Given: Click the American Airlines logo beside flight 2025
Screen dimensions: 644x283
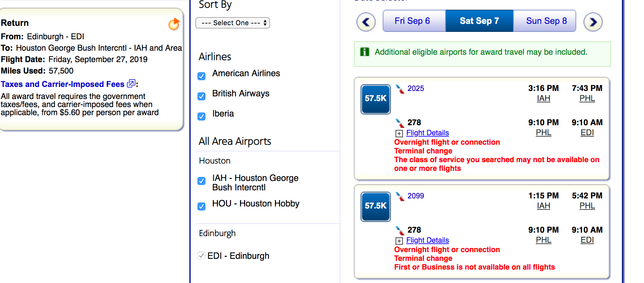Looking at the screenshot, I should pos(400,89).
